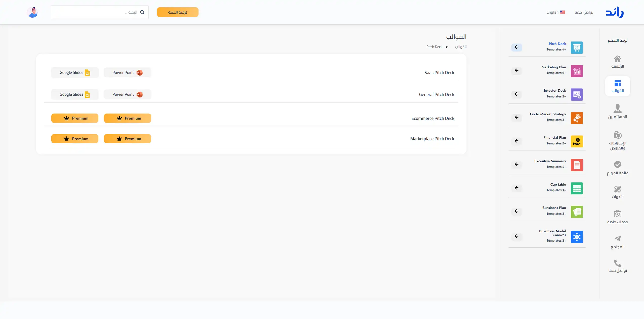Click the orange ترقية الخطة upgrade button
This screenshot has width=644, height=319.
178,12
